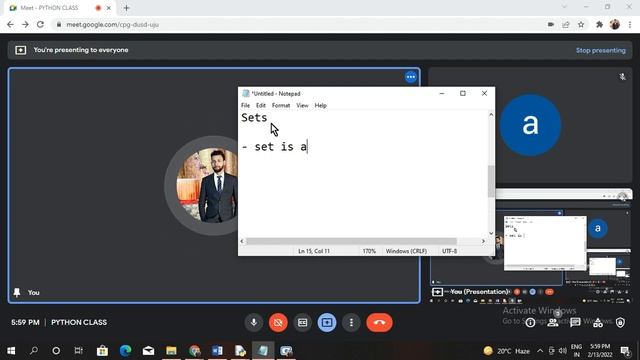Reload the Meet page
This screenshot has height=360, width=640.
[40, 24]
